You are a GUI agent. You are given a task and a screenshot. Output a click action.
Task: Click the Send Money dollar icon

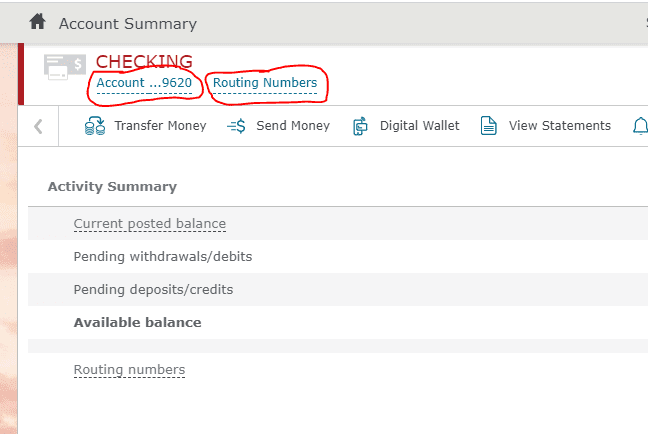point(236,126)
